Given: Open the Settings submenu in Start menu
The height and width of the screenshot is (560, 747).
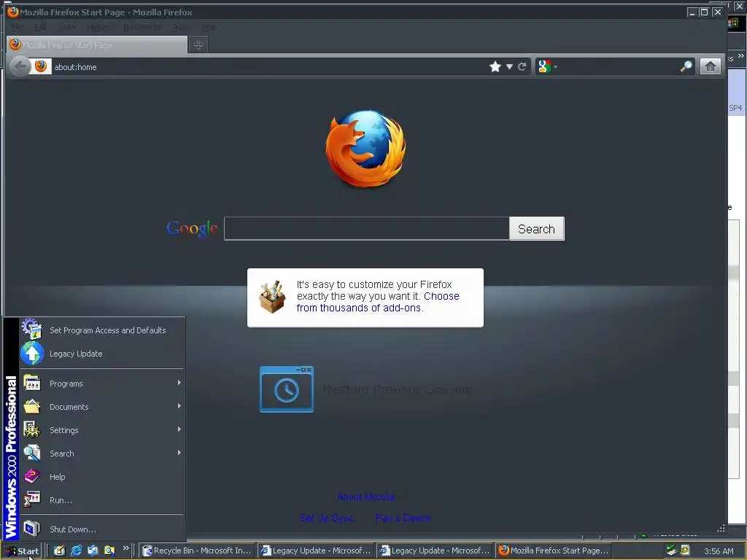Looking at the screenshot, I should click(x=102, y=430).
